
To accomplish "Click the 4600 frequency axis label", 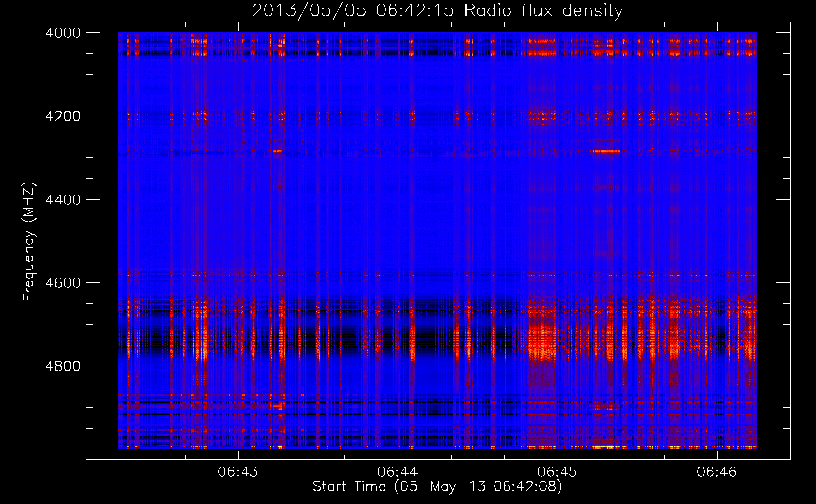I will click(x=63, y=283).
